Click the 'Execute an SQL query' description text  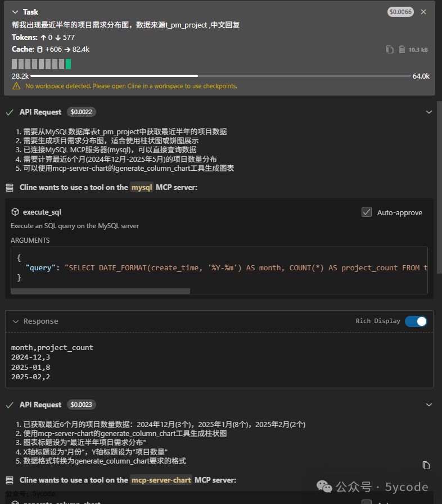click(75, 226)
